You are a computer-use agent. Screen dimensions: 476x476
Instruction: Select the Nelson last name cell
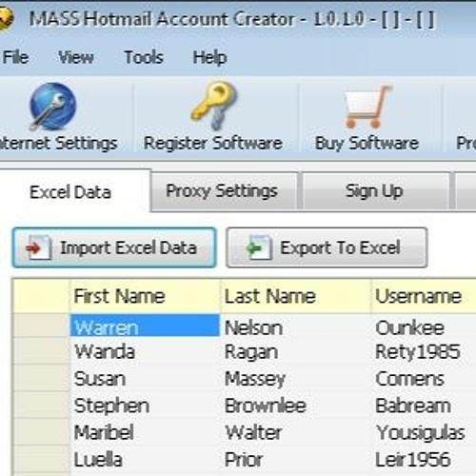[295, 327]
